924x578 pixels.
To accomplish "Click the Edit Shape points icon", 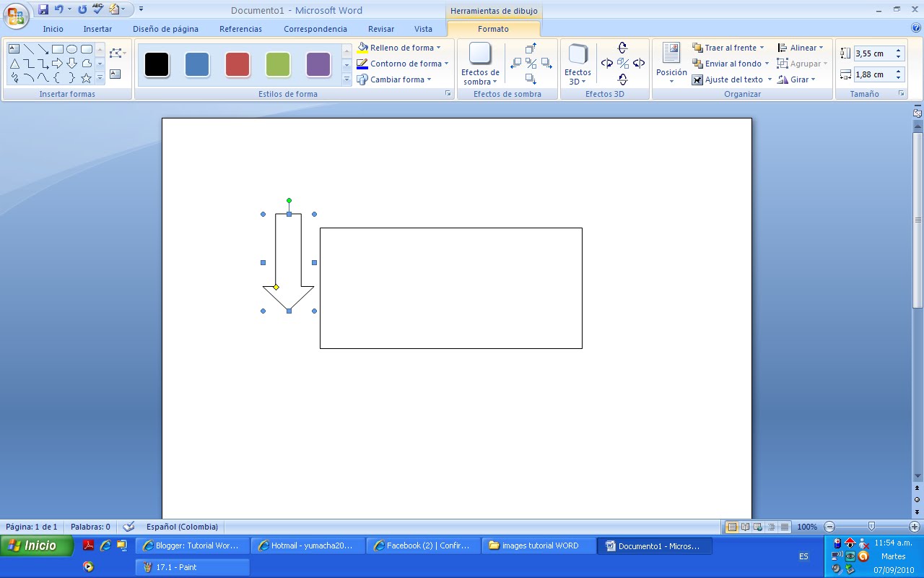I will (x=115, y=52).
